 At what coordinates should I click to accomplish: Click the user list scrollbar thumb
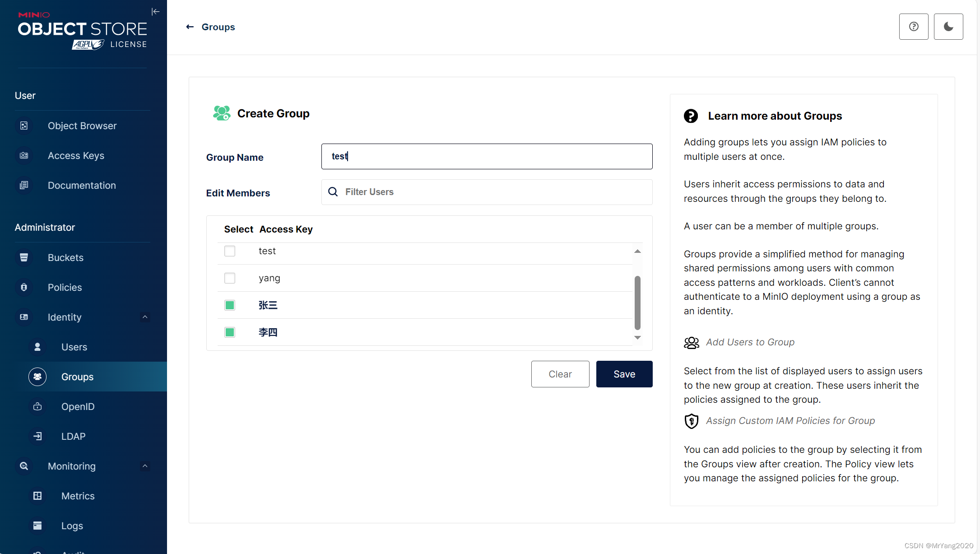[x=637, y=303]
